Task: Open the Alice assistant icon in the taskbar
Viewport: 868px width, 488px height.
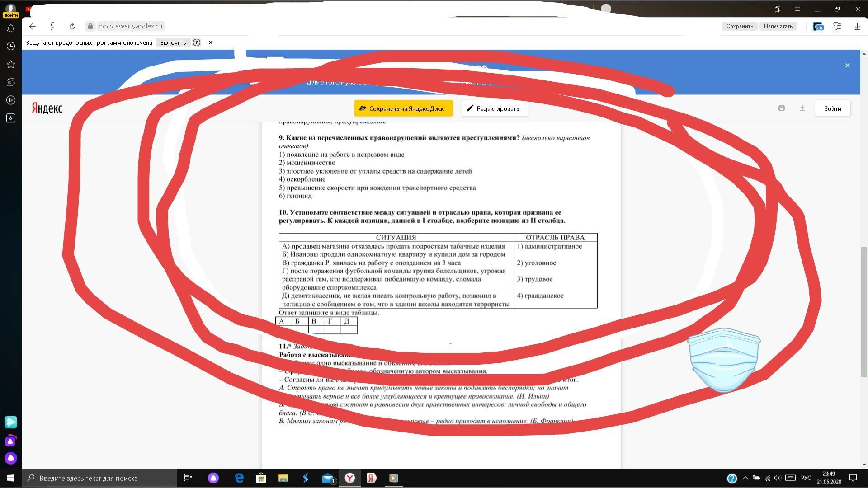Action: pos(213,478)
